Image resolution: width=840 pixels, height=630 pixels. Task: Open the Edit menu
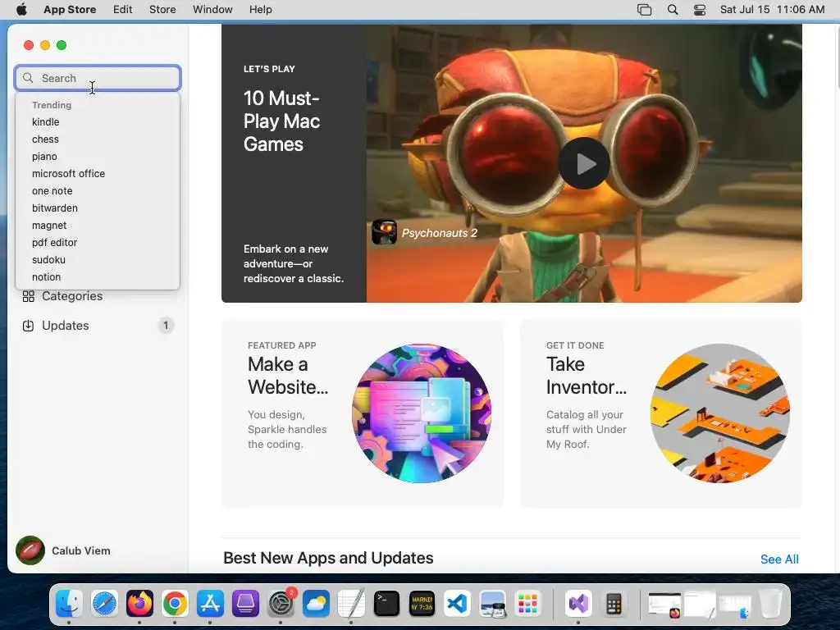click(x=123, y=10)
